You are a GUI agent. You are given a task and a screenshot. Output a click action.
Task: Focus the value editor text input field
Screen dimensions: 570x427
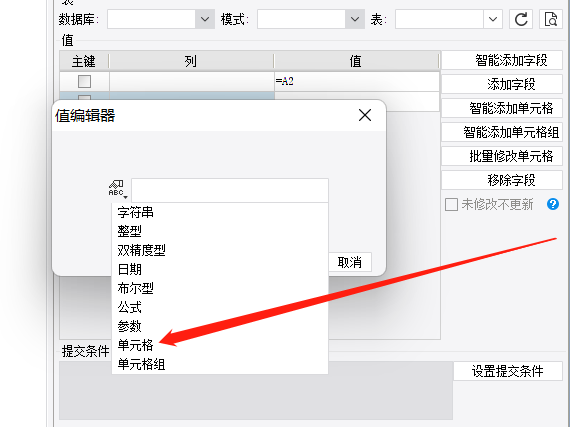tap(230, 190)
